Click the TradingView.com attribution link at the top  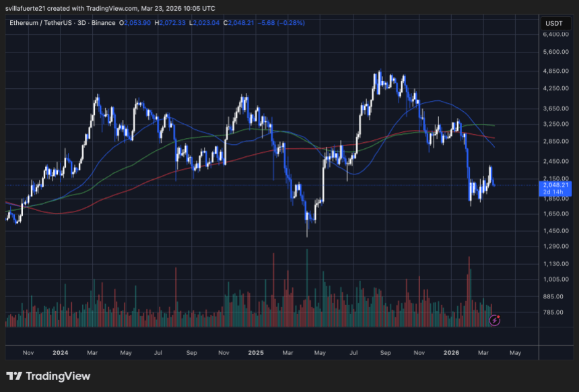point(111,8)
